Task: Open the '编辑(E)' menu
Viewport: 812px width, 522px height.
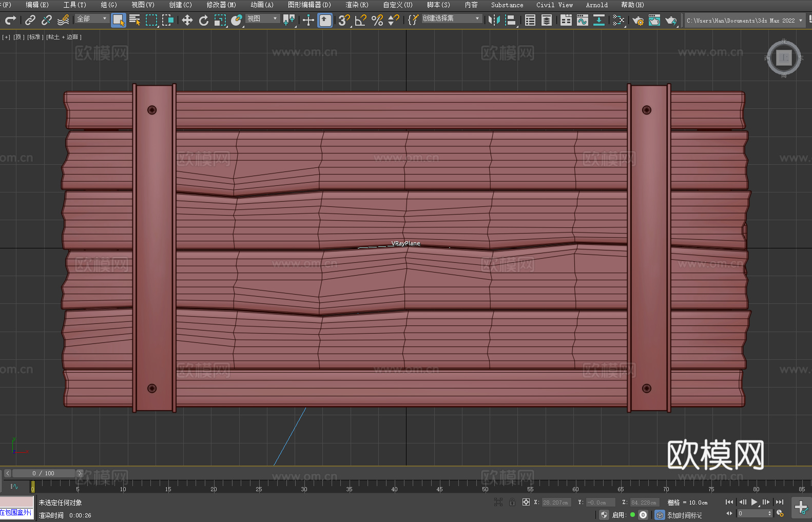Action: [x=37, y=5]
